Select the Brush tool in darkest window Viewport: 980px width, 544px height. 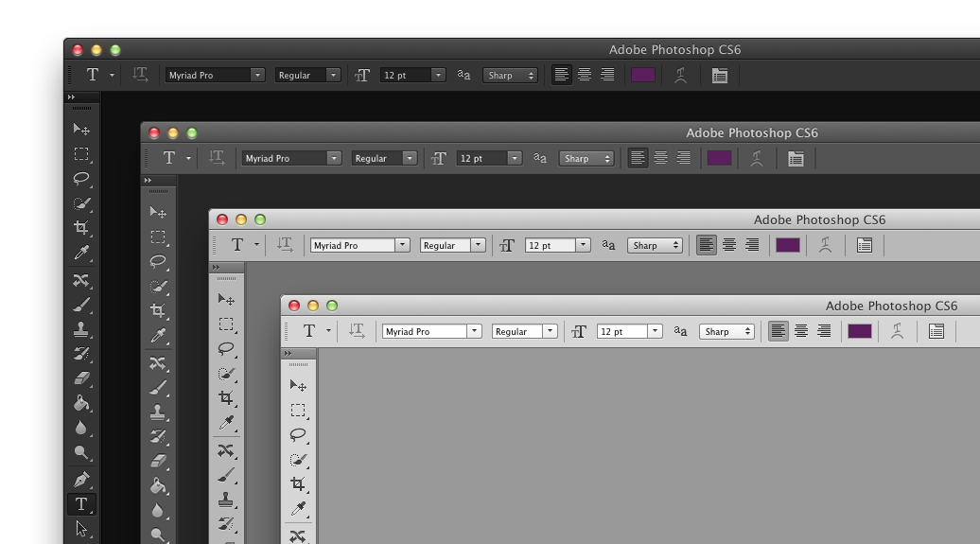click(x=81, y=305)
